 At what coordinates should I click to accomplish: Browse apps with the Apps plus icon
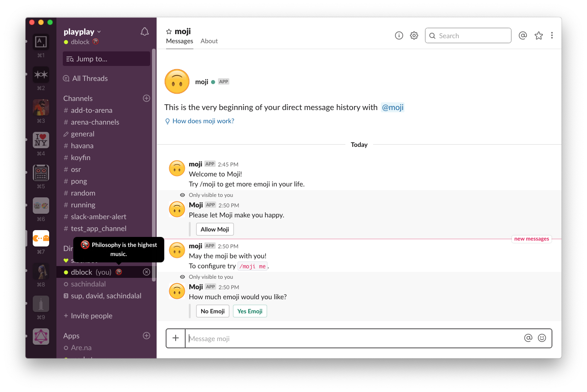(147, 336)
